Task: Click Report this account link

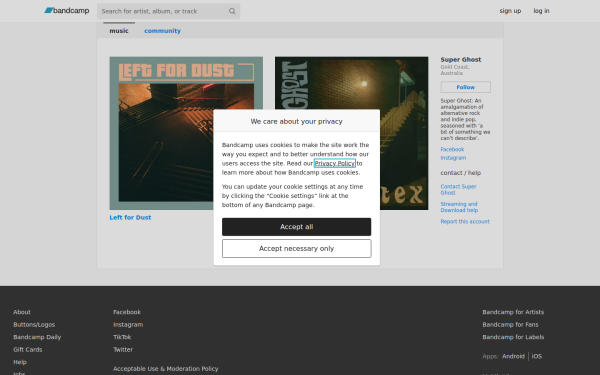Action: [465, 221]
